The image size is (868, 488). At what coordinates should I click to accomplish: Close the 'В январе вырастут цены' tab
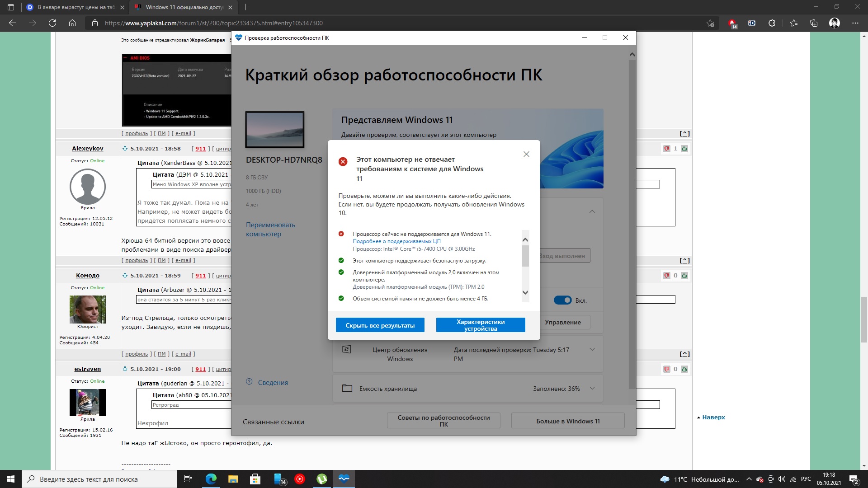tap(122, 7)
